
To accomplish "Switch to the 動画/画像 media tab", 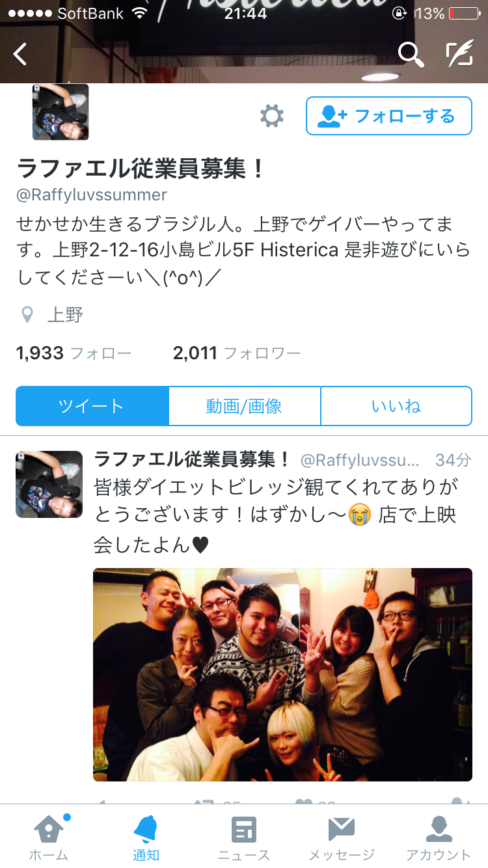I will pos(244,406).
